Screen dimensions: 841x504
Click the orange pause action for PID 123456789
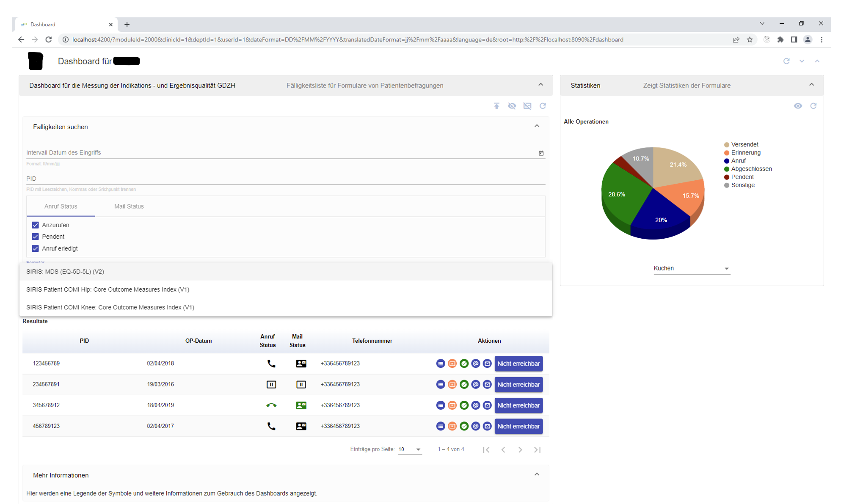(x=452, y=364)
